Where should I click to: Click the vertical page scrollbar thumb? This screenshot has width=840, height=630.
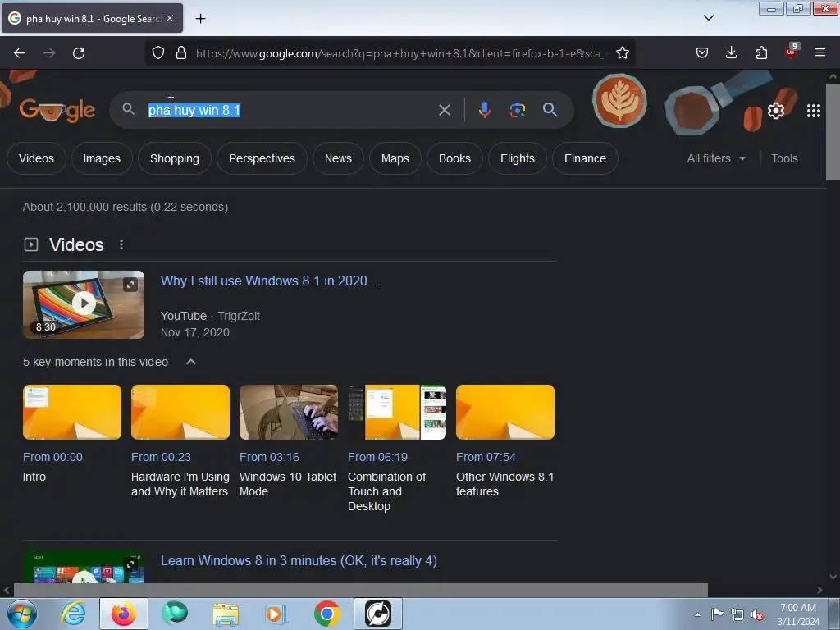(x=833, y=131)
